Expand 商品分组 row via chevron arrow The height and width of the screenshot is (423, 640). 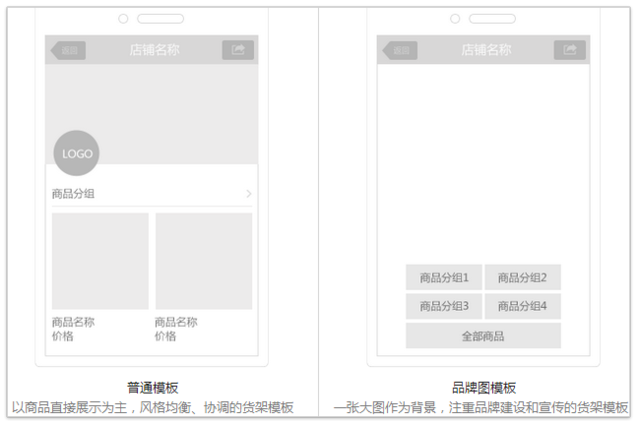[249, 194]
